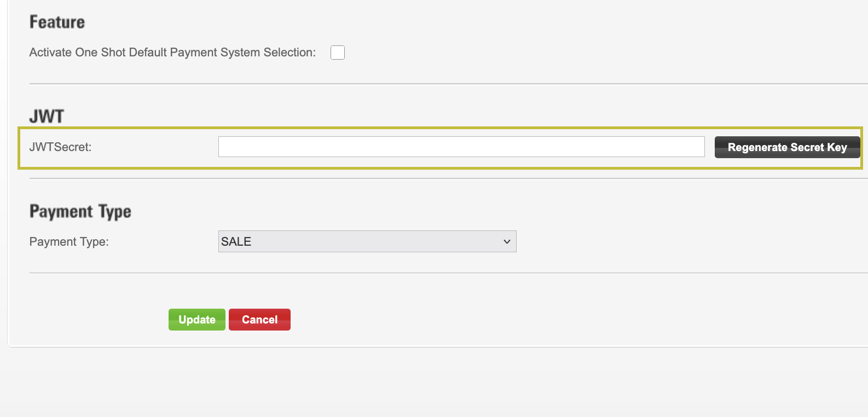Click the bold "Payment Type" section heading
The height and width of the screenshot is (417, 868).
pyautogui.click(x=80, y=211)
